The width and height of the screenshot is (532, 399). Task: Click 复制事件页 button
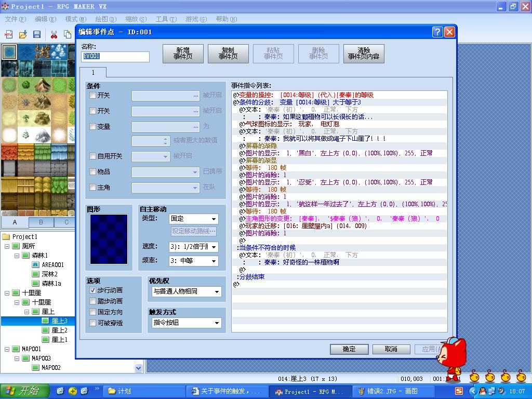pos(228,54)
